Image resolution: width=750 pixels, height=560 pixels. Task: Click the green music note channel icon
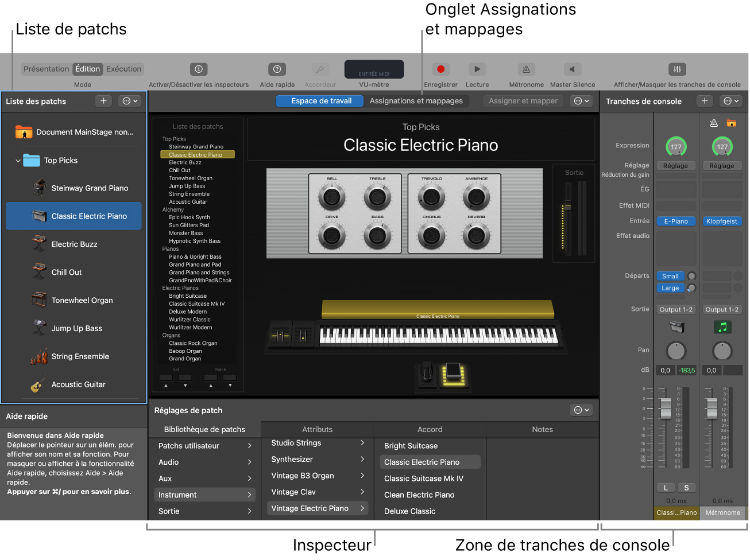[x=722, y=327]
